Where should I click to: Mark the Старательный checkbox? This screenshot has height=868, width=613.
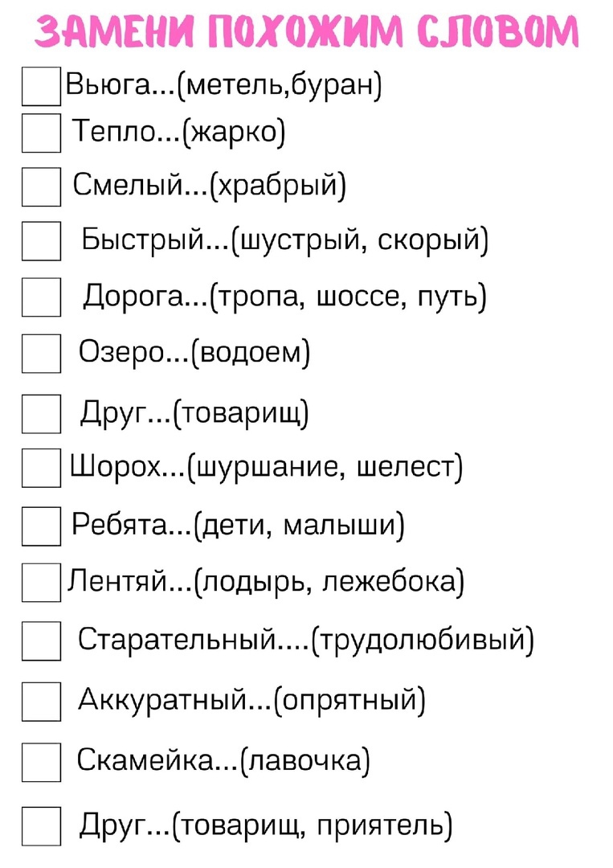(42, 641)
